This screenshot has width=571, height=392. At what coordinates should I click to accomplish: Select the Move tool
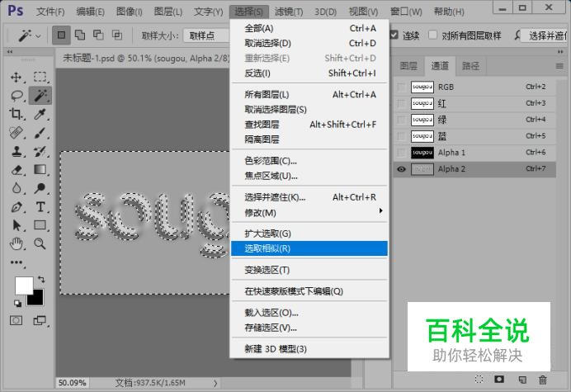(x=16, y=77)
